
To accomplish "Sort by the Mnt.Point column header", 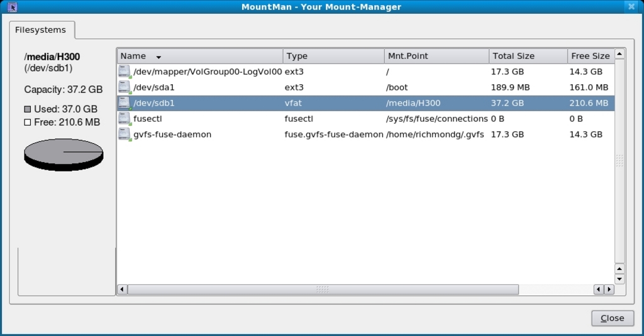I will 436,56.
